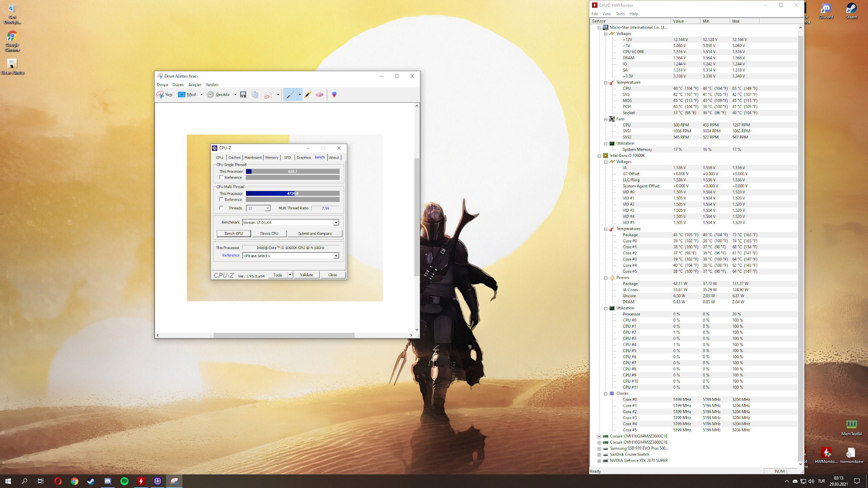This screenshot has height=488, width=868.
Task: Expand the NVIDIA GeForce RTX 2070 SUPER node
Action: click(x=599, y=461)
